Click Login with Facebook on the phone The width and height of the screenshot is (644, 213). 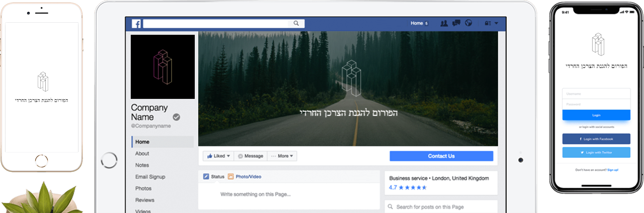[596, 139]
